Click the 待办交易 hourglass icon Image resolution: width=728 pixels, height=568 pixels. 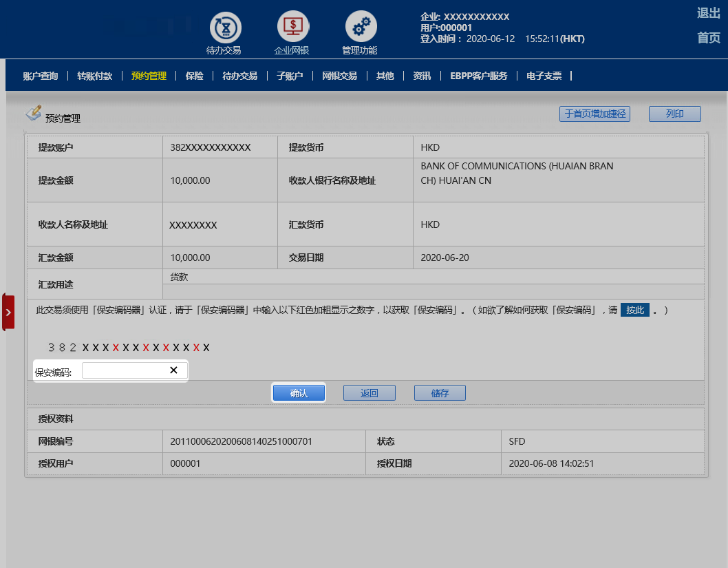[225, 27]
